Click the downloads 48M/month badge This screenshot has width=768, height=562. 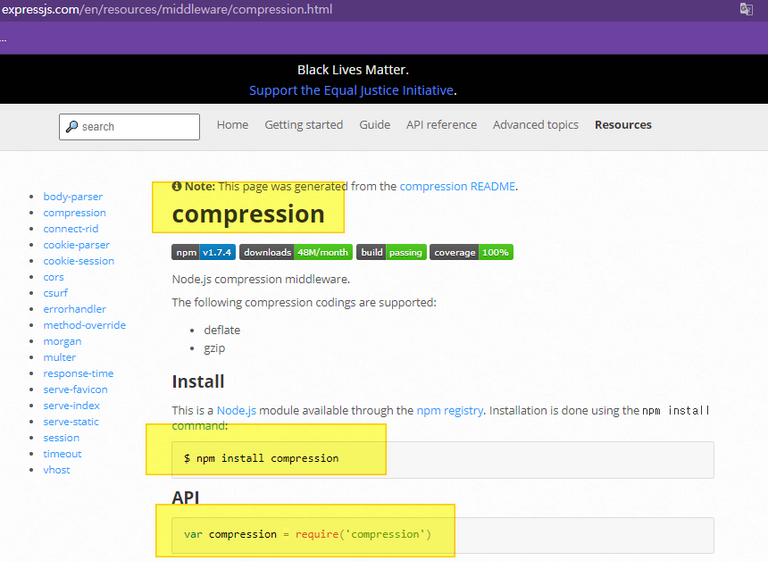tap(296, 252)
